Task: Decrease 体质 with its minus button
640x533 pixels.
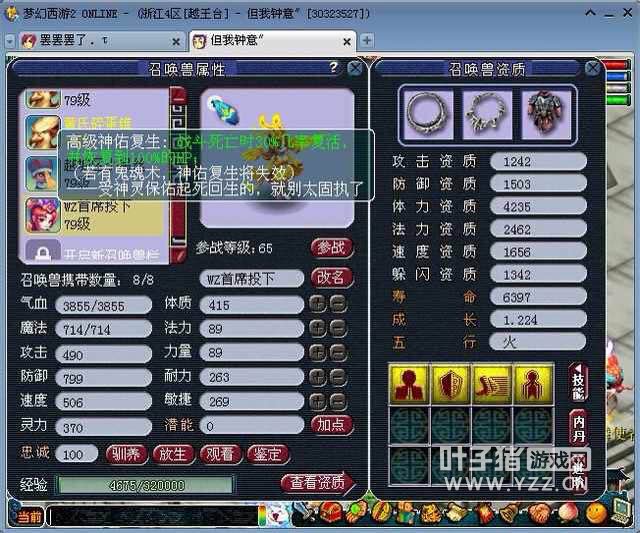Action: click(338, 304)
